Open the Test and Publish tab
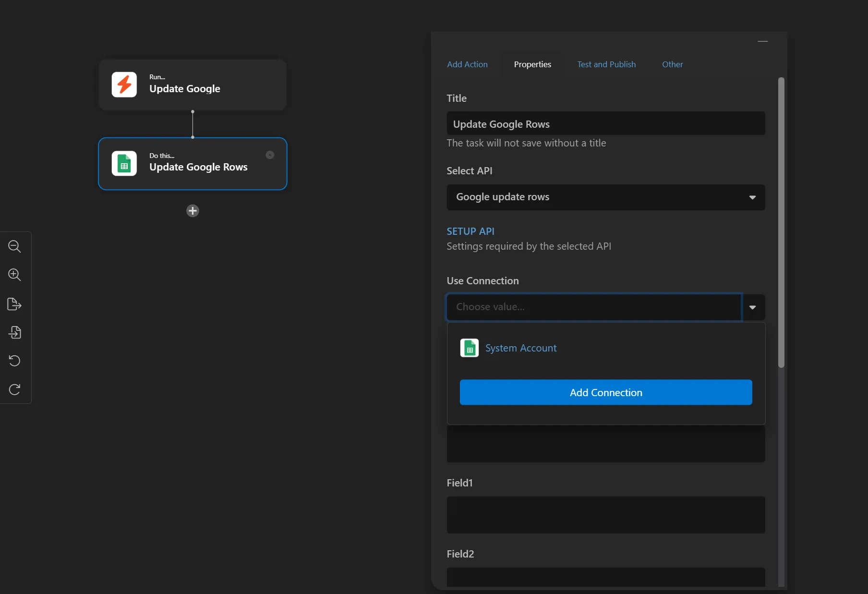This screenshot has height=594, width=868. click(x=606, y=64)
